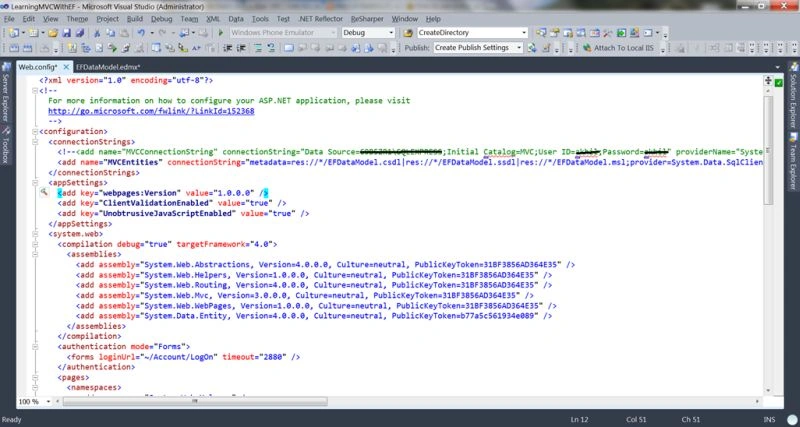Viewport: 800px width, 427px height.
Task: Collapse the appSettings XML node
Action: point(35,183)
